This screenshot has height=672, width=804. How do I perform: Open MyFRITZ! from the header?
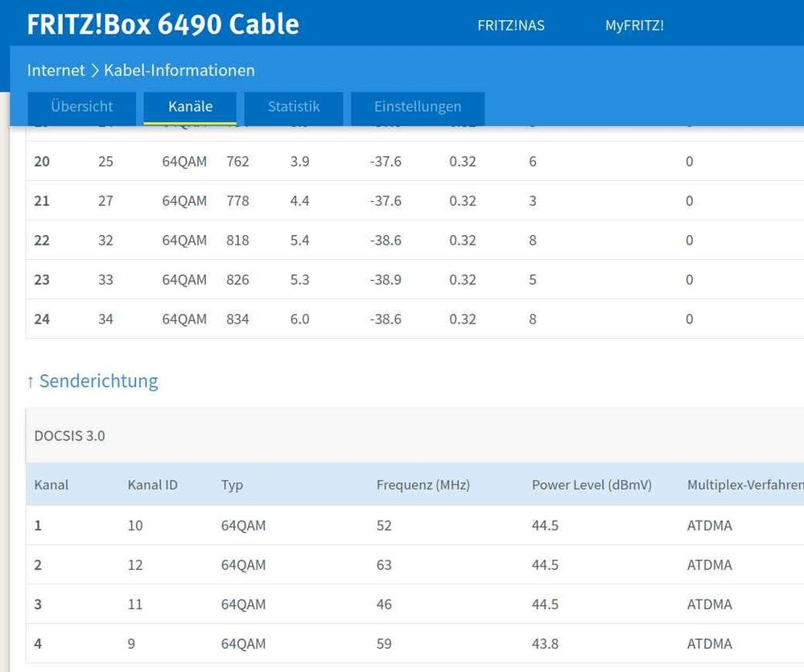(634, 26)
